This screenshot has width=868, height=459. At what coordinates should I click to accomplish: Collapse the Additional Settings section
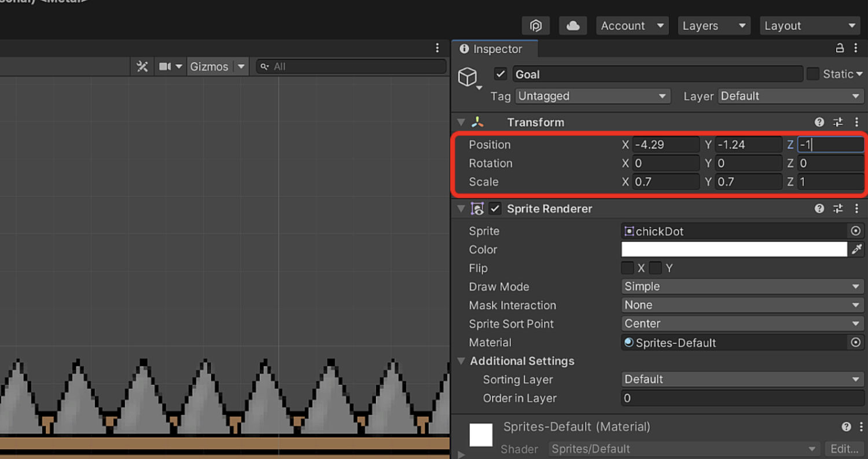461,361
